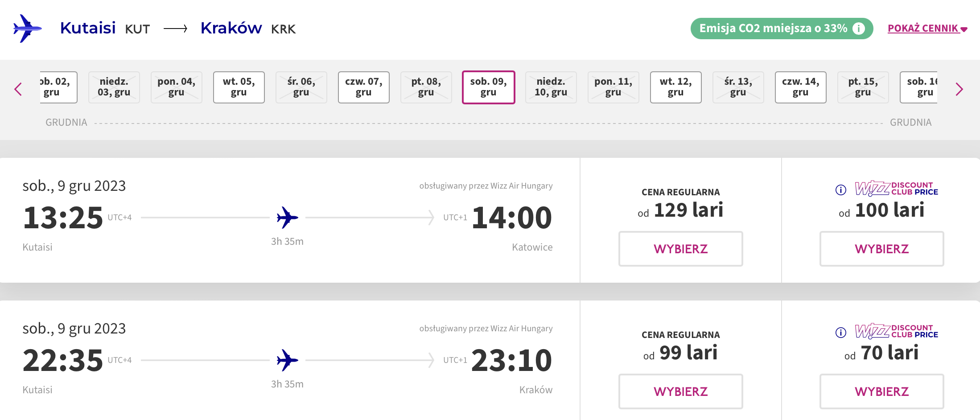This screenshot has height=420, width=980.
Task: Select the czw. 07, gru date tab
Action: pos(364,87)
